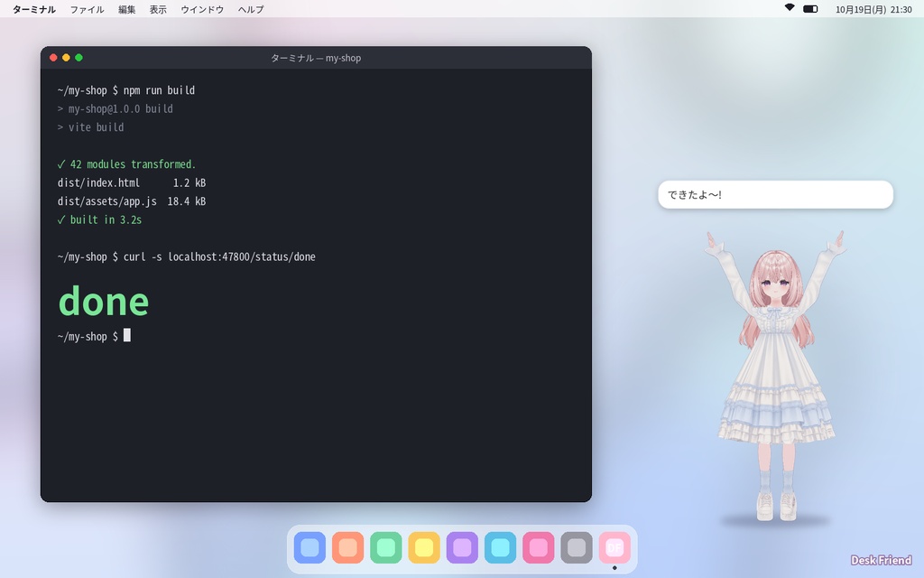Click the 'できたよ〜!' speech bubble
This screenshot has height=578, width=924.
775,195
